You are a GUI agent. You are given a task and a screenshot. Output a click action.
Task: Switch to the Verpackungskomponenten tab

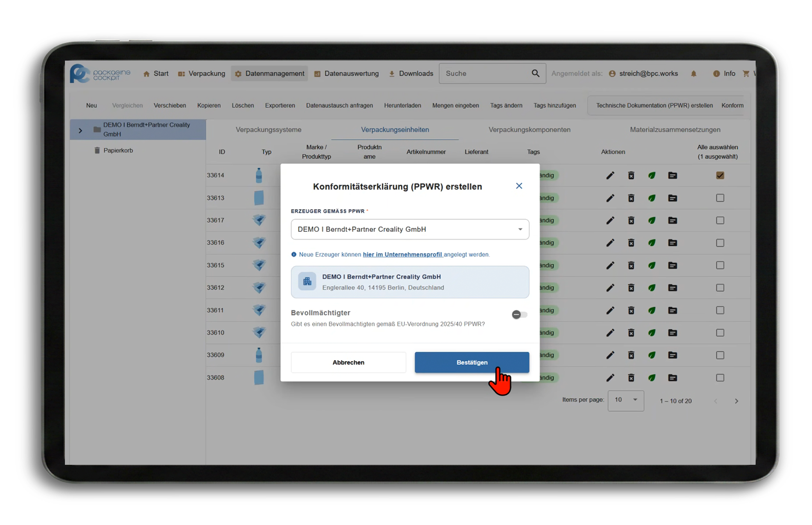point(530,130)
